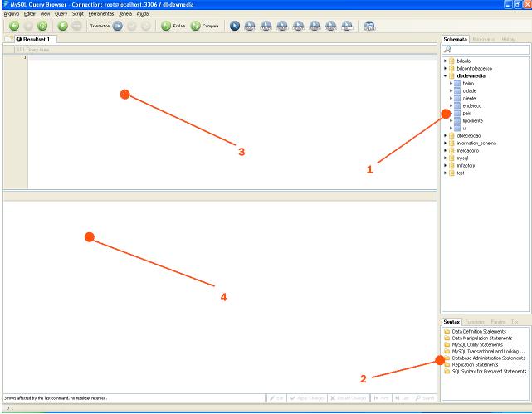Switch to the Bookmarks tab
The height and width of the screenshot is (414, 532).
tap(485, 39)
